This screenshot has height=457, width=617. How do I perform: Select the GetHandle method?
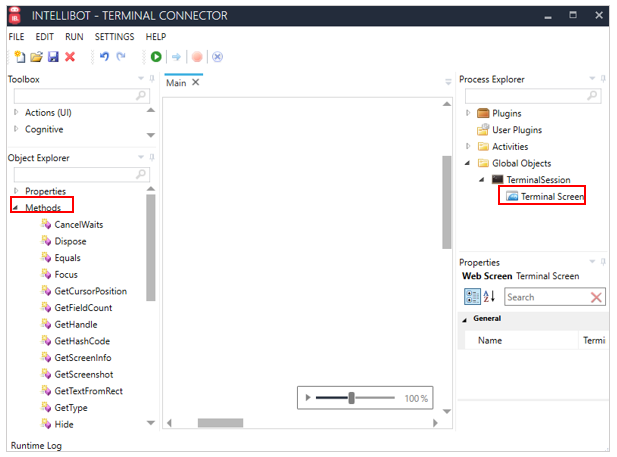[x=76, y=324]
